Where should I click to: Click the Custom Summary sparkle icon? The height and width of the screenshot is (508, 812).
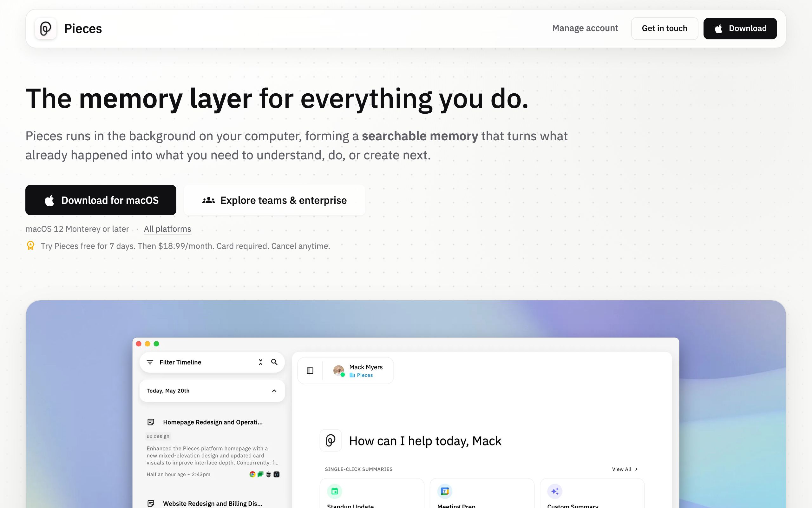pyautogui.click(x=555, y=491)
